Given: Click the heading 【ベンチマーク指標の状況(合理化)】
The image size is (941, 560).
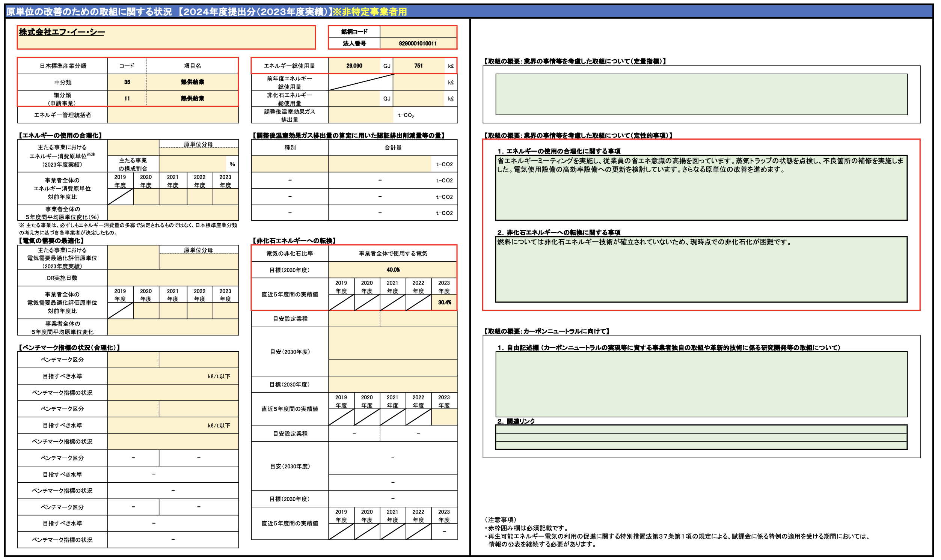Looking at the screenshot, I should click(x=69, y=348).
